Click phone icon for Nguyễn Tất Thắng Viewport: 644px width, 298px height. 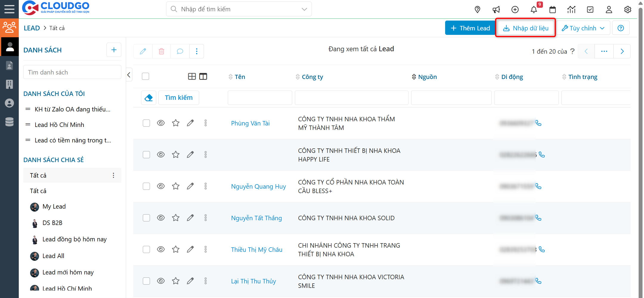538,218
